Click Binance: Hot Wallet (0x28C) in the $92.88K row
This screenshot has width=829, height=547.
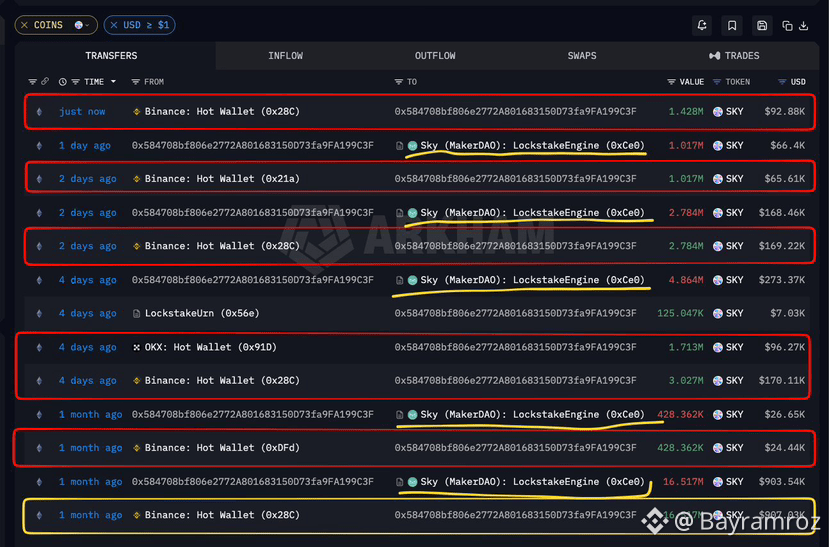(x=222, y=112)
